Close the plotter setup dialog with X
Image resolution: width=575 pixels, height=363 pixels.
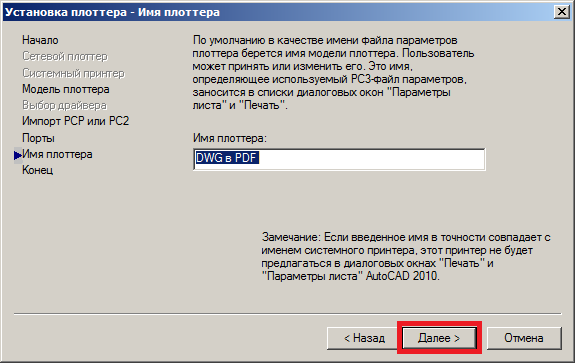(x=561, y=12)
